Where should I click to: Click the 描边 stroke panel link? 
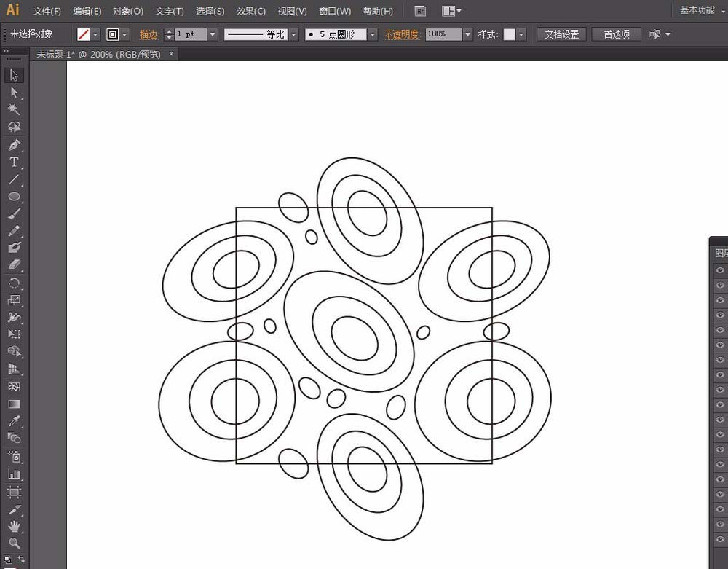(149, 34)
